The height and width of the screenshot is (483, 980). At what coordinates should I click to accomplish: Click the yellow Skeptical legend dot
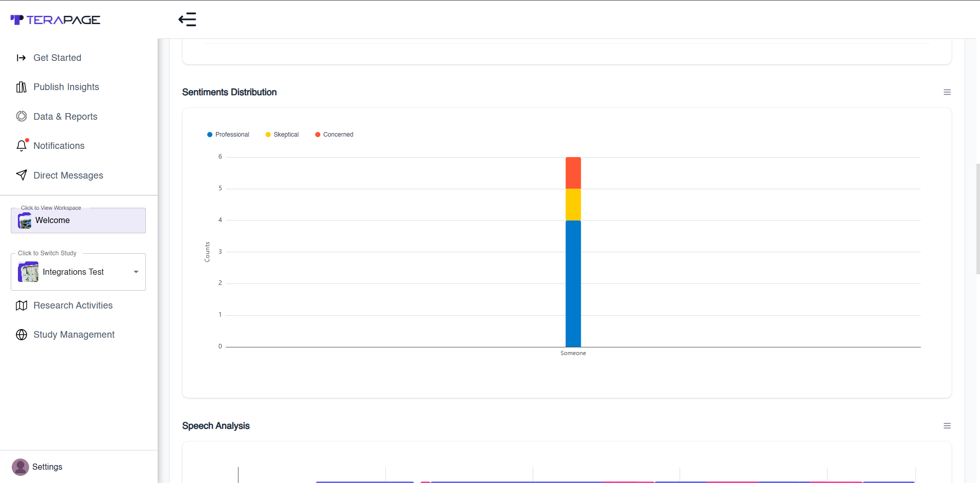point(268,135)
